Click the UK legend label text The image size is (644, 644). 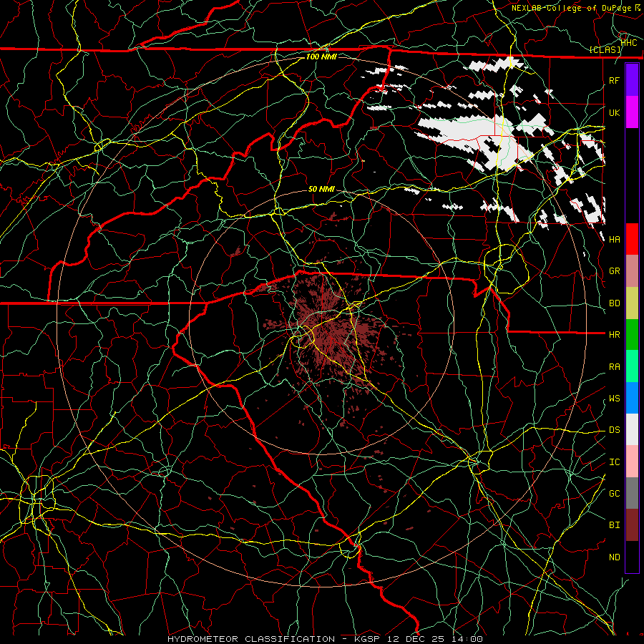tap(615, 112)
